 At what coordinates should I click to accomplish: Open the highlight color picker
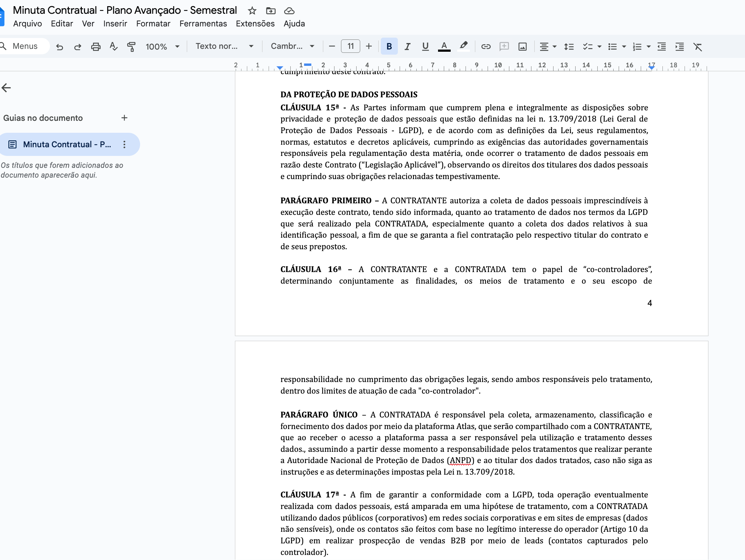point(463,47)
